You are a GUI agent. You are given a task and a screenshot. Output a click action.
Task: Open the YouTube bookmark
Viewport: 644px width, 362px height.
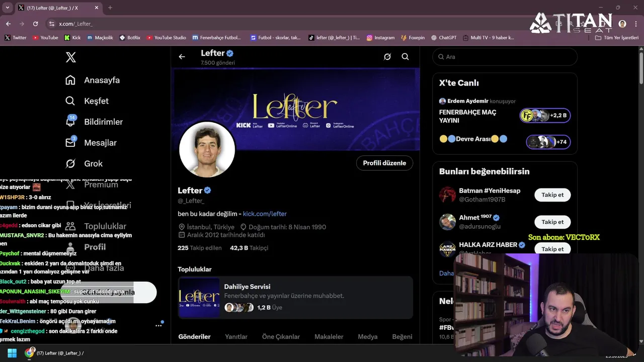[x=45, y=38]
